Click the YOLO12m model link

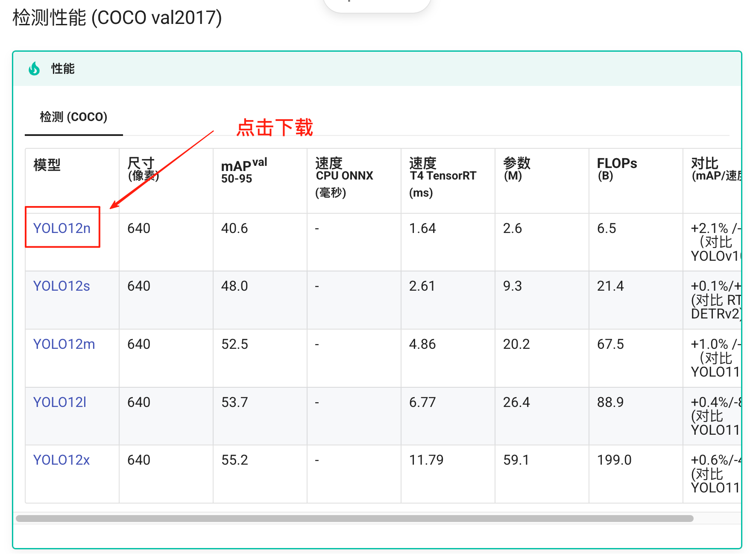click(x=64, y=344)
